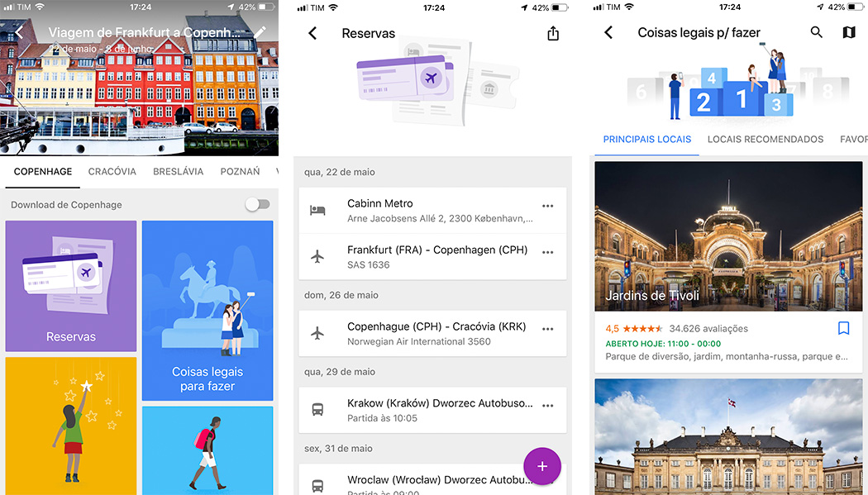Open Coisas legais para fazer tile
This screenshot has width=868, height=495.
point(207,310)
